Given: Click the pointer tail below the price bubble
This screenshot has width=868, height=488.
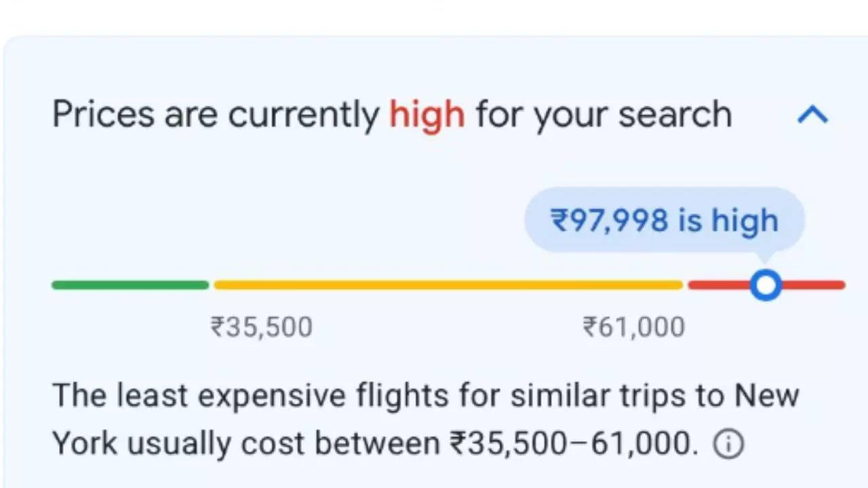Looking at the screenshot, I should coord(766,258).
